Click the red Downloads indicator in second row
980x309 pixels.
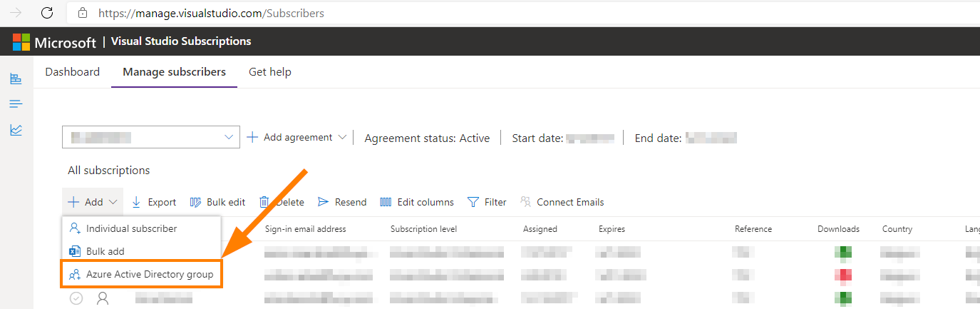(x=844, y=275)
